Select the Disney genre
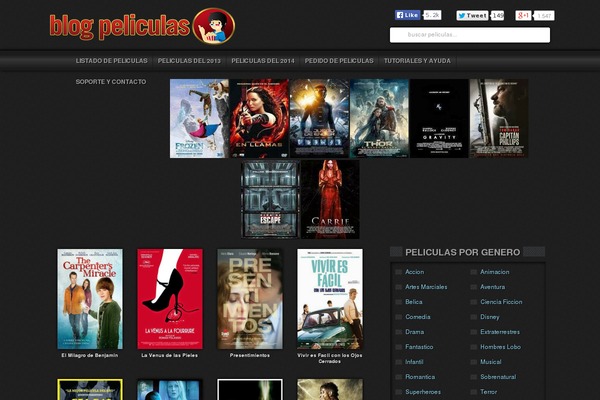Screen dimensions: 600x400 tap(490, 317)
